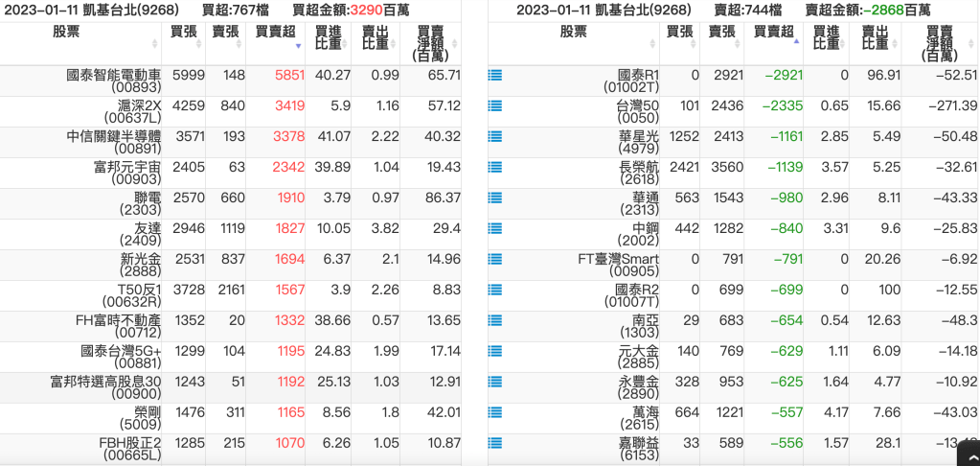The width and height of the screenshot is (980, 466).
Task: Open the list icon for 華星光 (4979)
Action: pyautogui.click(x=495, y=136)
